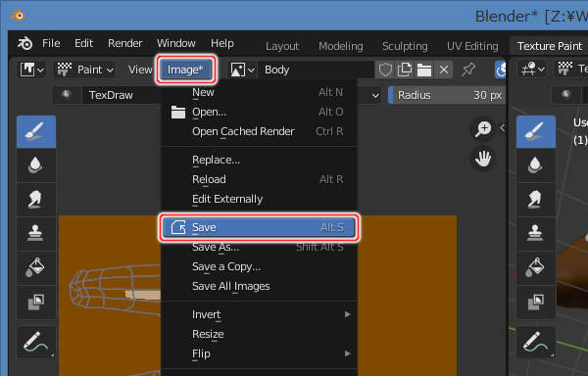This screenshot has width=588, height=376.
Task: Close the Image* menu header
Action: click(x=185, y=70)
